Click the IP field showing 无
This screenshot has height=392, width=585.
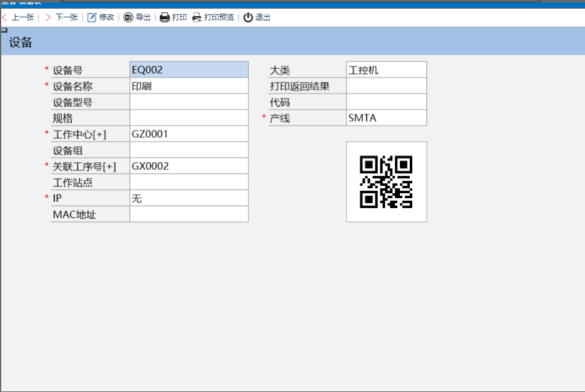189,199
